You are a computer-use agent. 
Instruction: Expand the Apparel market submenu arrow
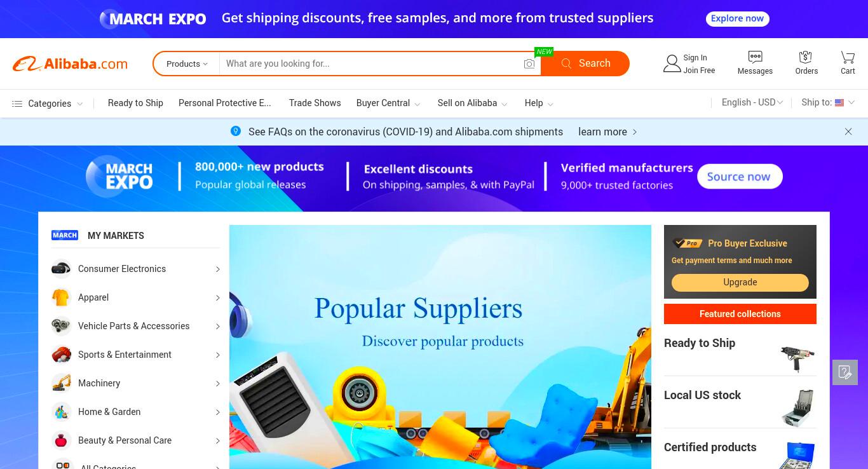(x=217, y=297)
